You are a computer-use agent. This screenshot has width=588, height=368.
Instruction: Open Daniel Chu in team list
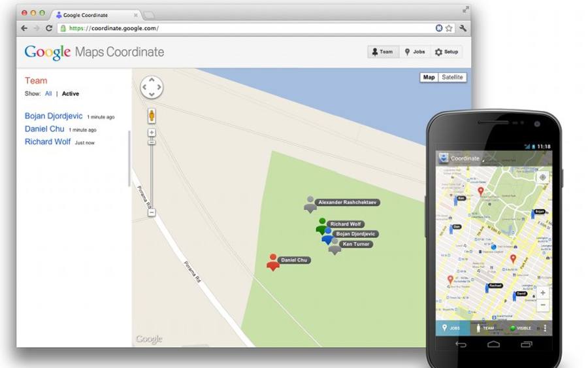click(44, 129)
